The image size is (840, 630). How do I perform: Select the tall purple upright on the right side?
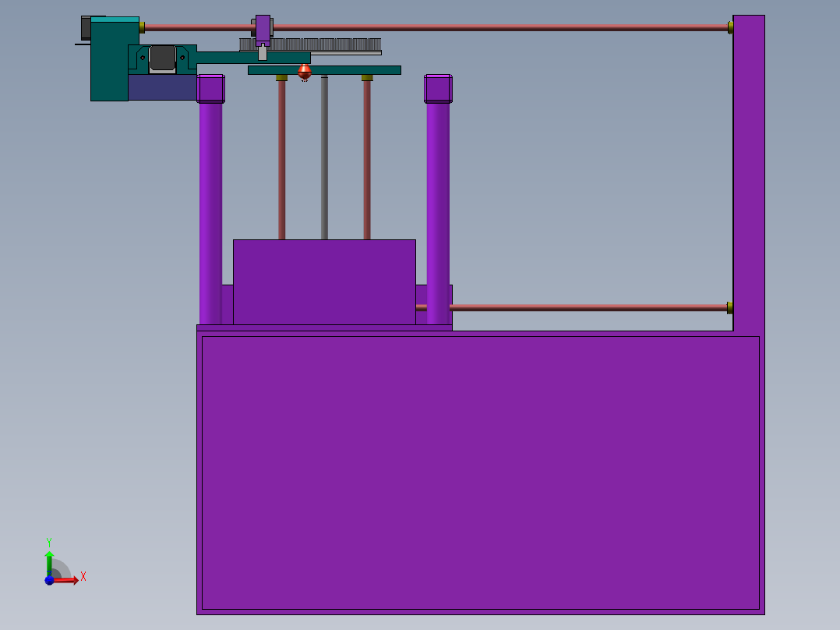click(x=748, y=172)
